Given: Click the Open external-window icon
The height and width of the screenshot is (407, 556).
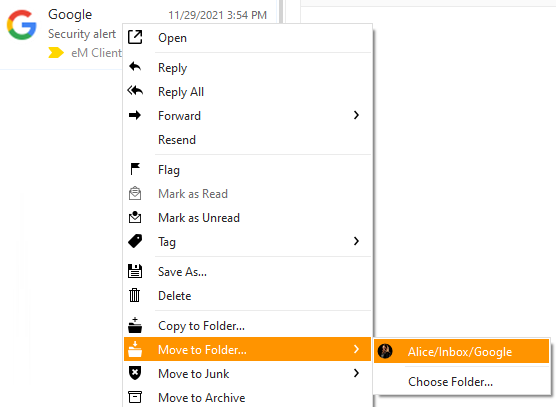Looking at the screenshot, I should click(x=135, y=37).
